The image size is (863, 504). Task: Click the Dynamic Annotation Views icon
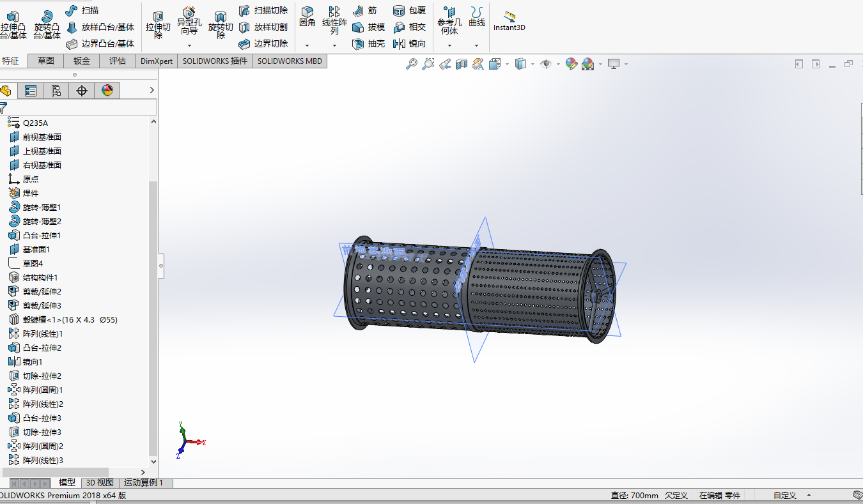(478, 64)
